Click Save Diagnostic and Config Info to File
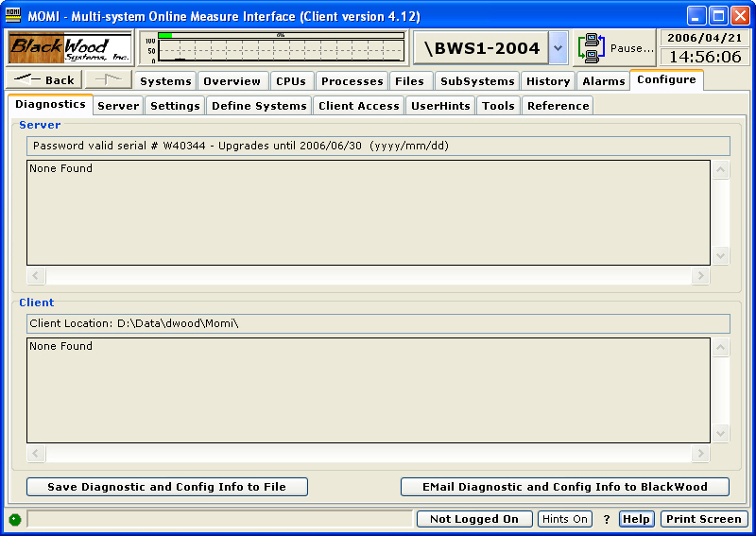 coord(167,487)
